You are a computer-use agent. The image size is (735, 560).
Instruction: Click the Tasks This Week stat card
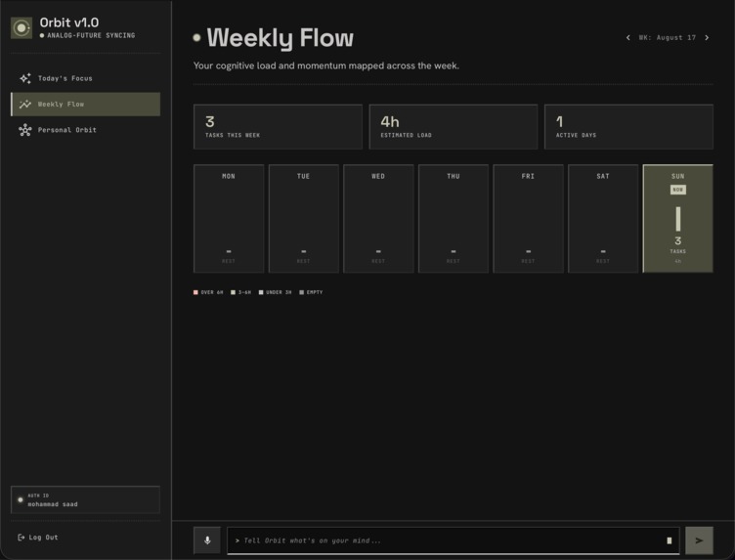tap(278, 127)
